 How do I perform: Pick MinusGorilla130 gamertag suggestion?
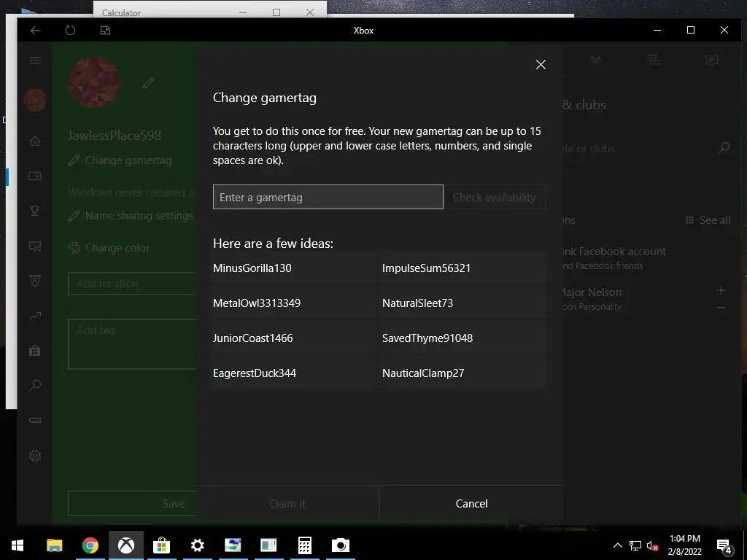pos(292,268)
